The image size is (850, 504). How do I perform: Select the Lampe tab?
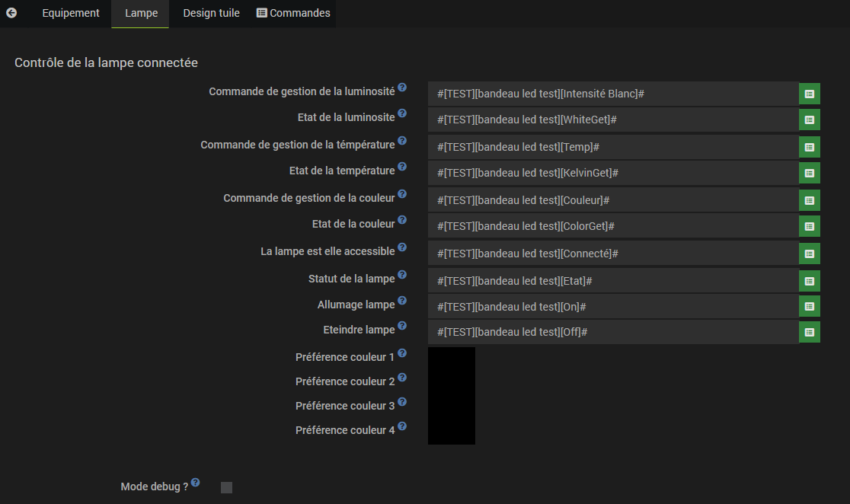tap(141, 13)
